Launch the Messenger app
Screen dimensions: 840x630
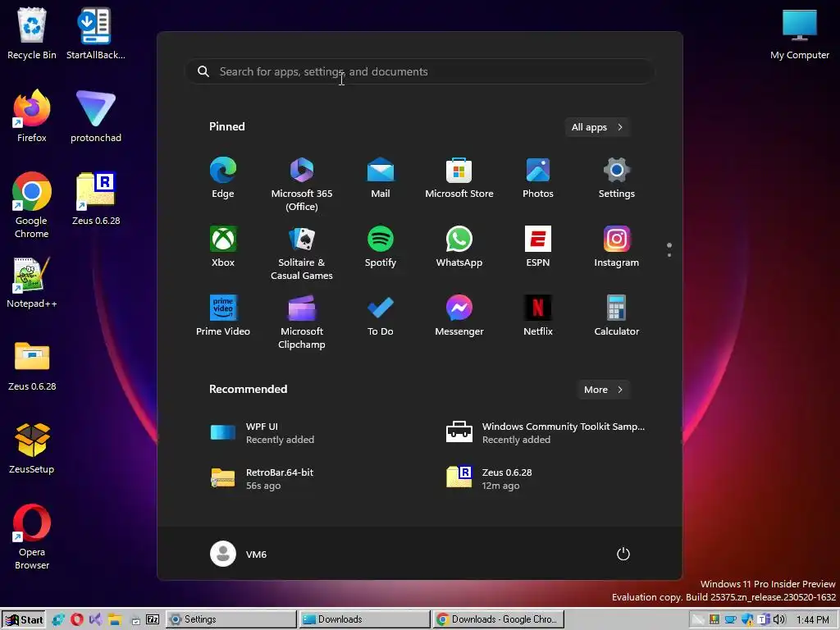pos(459,316)
